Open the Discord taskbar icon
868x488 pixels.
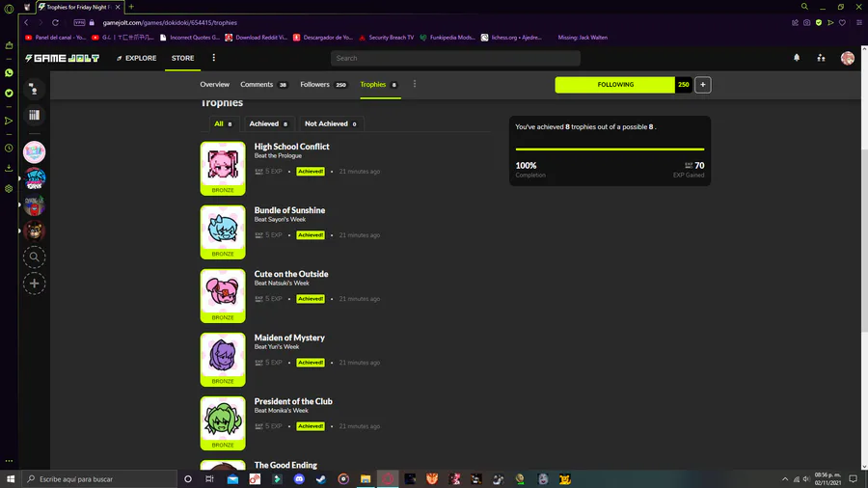(x=299, y=479)
